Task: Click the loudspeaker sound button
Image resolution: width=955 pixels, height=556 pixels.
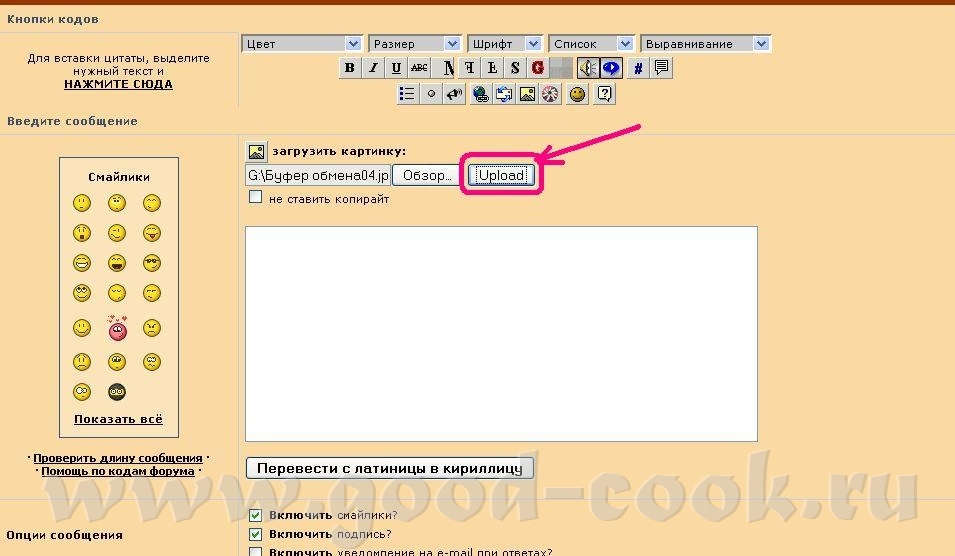Action: click(x=588, y=68)
